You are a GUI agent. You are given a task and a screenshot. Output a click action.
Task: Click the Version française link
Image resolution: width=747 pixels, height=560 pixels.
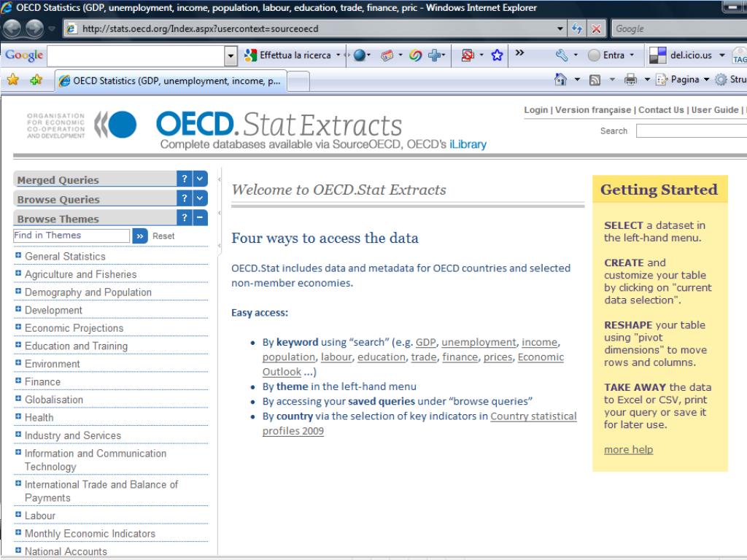(593, 110)
